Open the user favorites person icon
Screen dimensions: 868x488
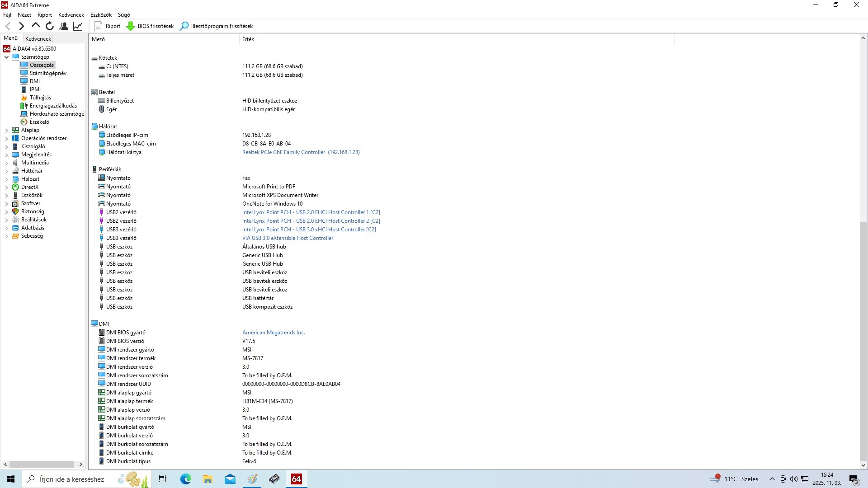click(x=64, y=26)
